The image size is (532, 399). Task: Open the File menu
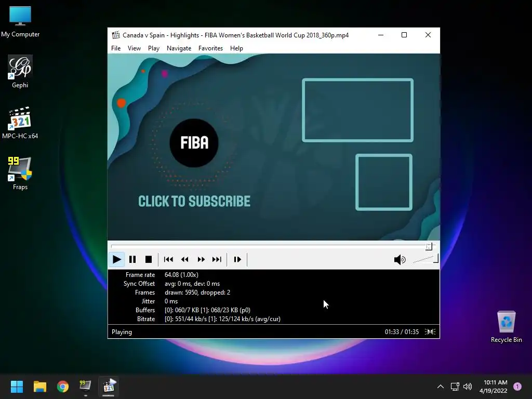click(x=116, y=48)
